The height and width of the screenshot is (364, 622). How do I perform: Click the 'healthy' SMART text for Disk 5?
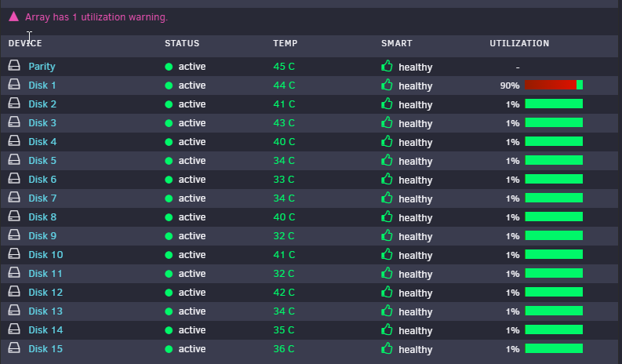tap(416, 161)
